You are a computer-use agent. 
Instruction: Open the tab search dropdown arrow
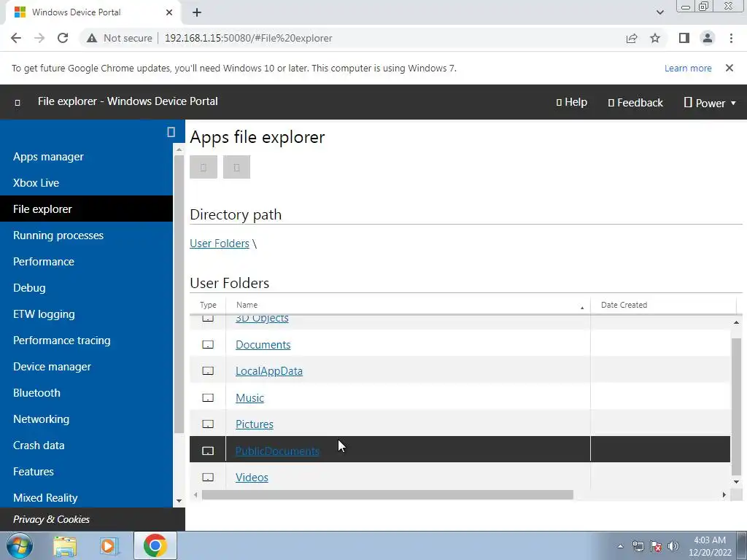(659, 12)
